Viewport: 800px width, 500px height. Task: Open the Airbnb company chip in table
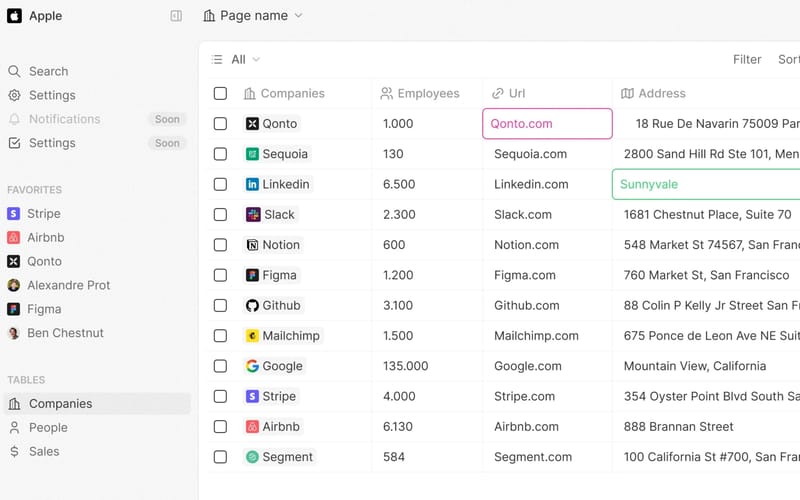(273, 427)
